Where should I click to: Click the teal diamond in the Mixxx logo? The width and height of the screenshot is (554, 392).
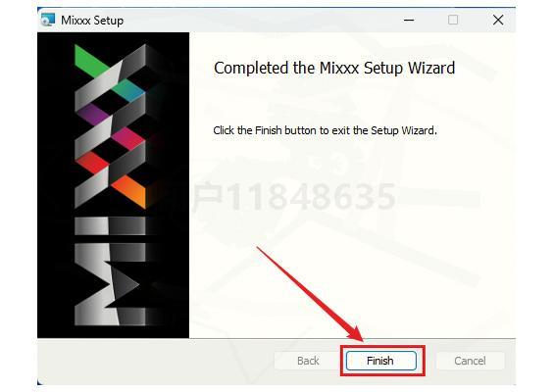128,90
